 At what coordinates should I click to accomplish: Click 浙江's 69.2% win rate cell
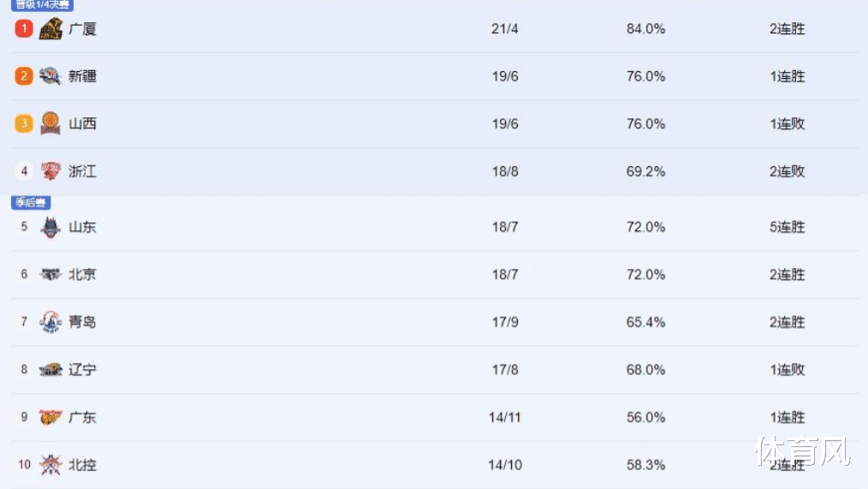pos(645,171)
